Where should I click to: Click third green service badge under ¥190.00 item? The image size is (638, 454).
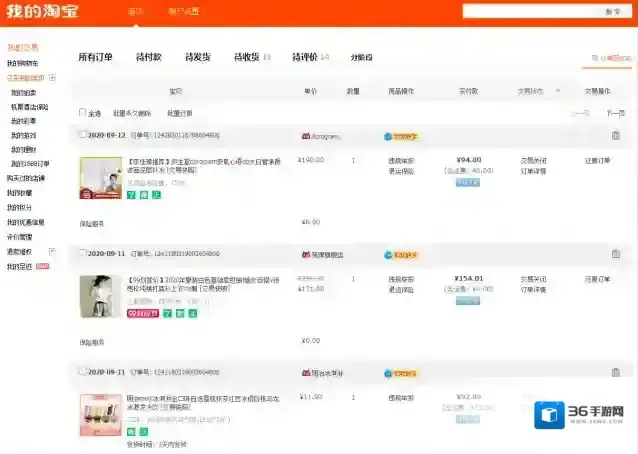pos(157,195)
